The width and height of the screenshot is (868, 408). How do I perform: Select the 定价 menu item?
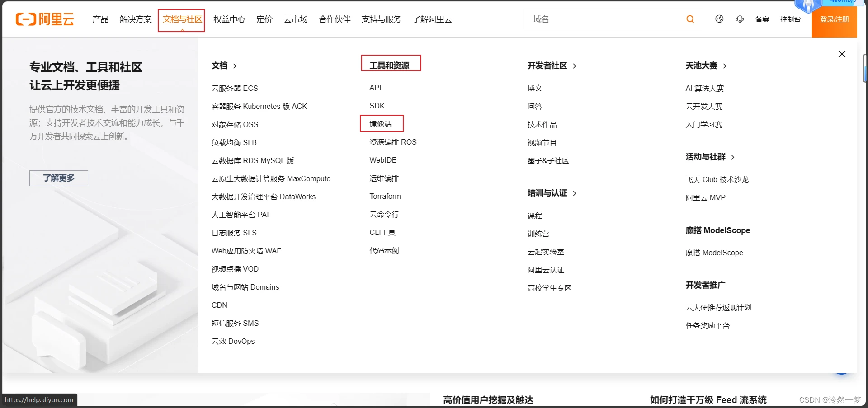point(264,19)
